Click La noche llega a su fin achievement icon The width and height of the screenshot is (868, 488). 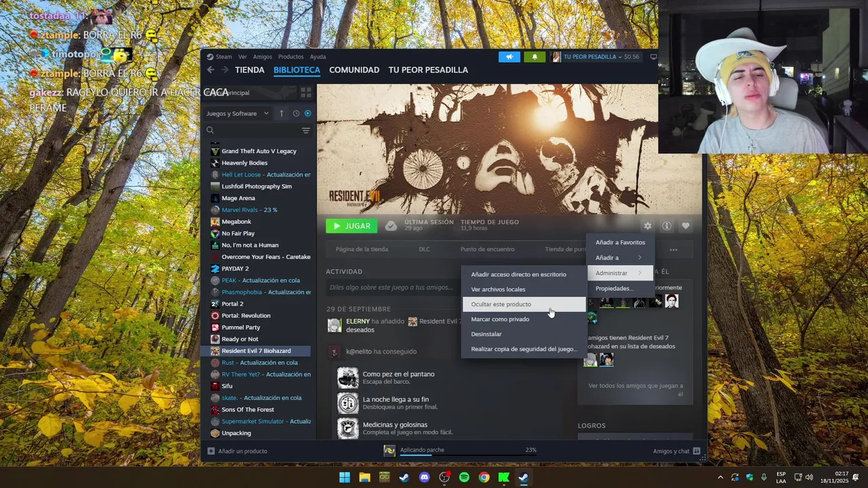(x=348, y=403)
